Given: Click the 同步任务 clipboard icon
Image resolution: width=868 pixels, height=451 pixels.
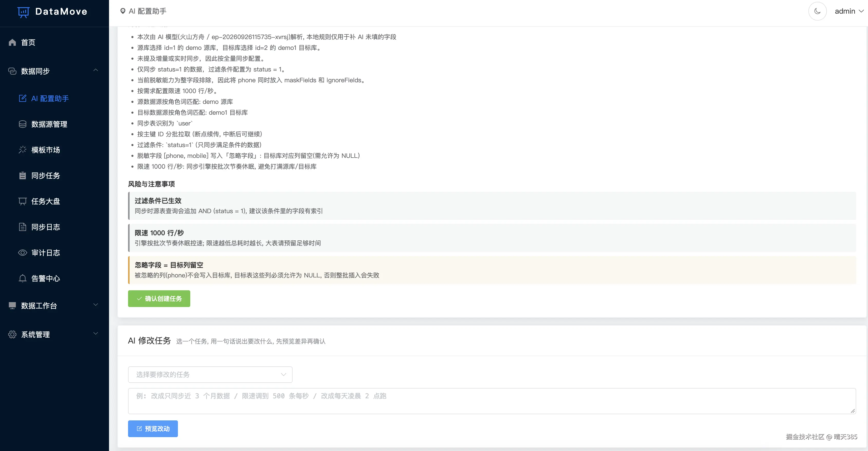Looking at the screenshot, I should 23,176.
